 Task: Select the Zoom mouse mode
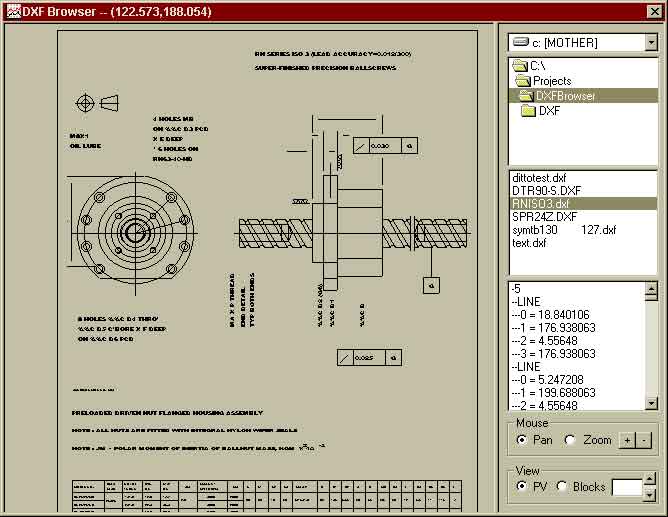pos(588,440)
